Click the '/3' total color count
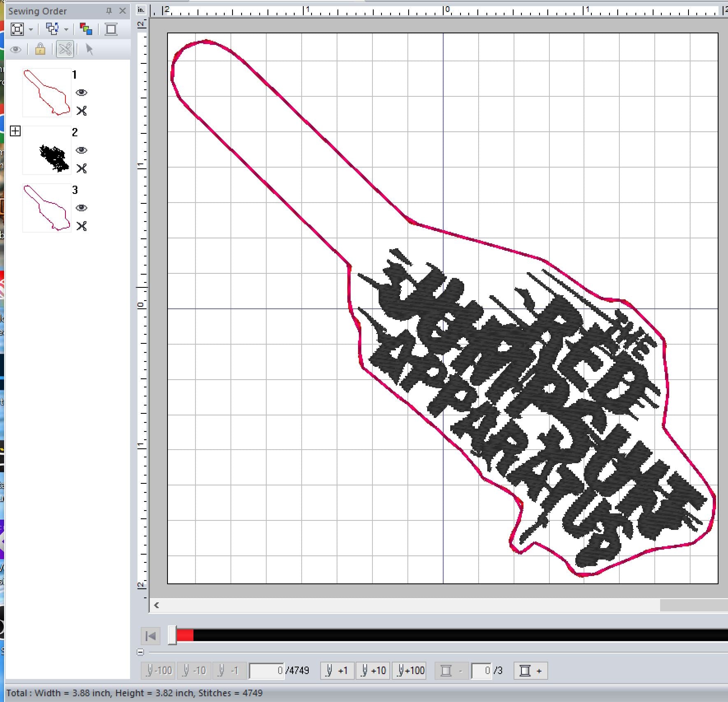The image size is (728, 702). (x=498, y=671)
